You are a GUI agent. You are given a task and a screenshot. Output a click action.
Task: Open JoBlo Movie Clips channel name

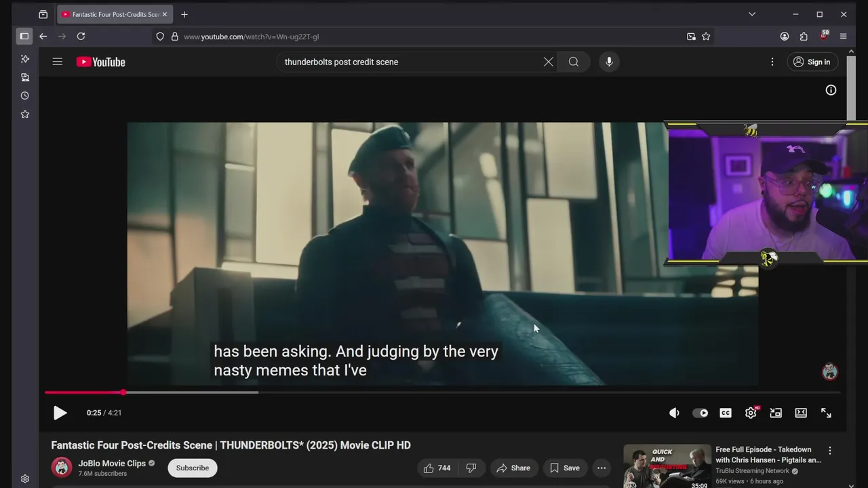pyautogui.click(x=112, y=464)
